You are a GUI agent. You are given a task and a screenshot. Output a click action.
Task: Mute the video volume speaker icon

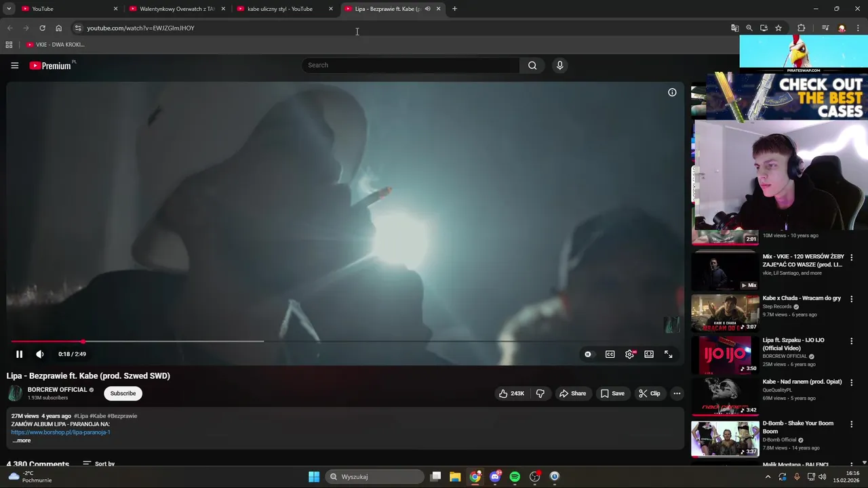coord(40,354)
